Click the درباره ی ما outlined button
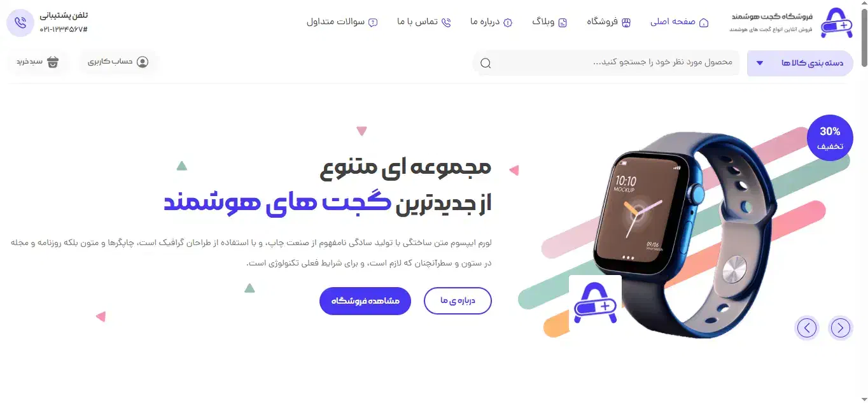The image size is (868, 403). click(x=458, y=301)
